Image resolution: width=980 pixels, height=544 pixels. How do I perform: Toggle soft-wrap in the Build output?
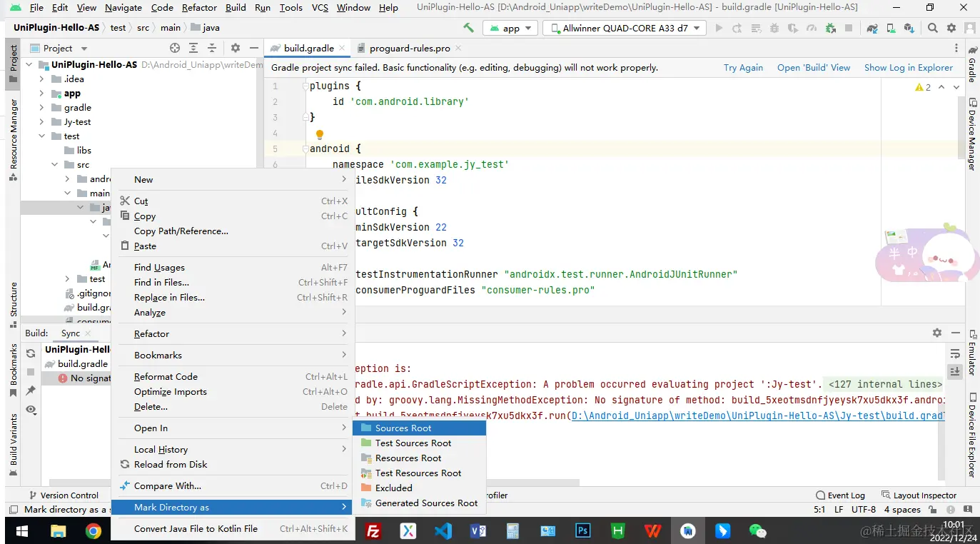(955, 354)
